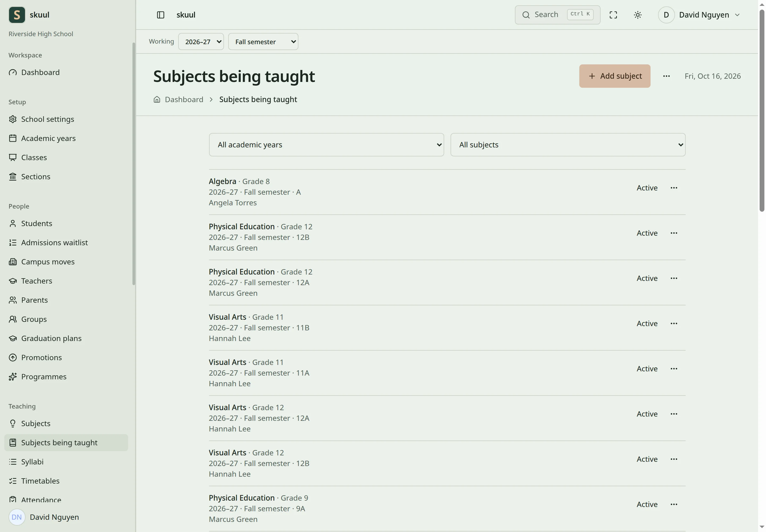Open the Teachers page

pos(66,281)
